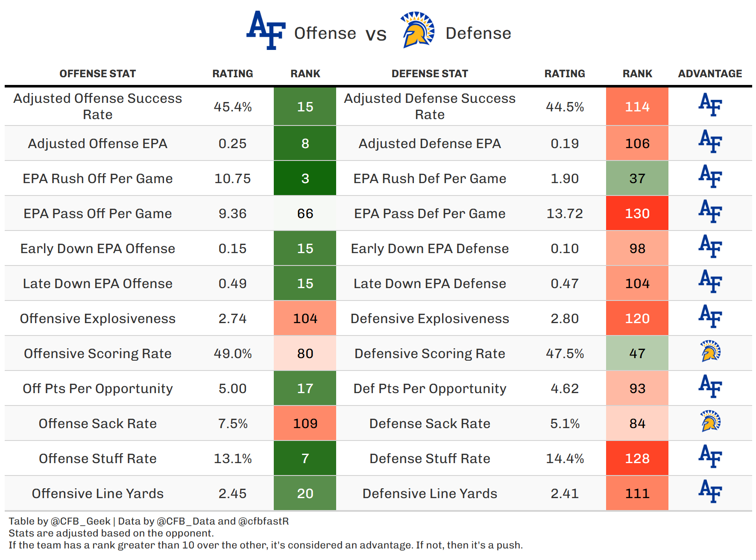Screen dimensions: 756x560
Task: Select the Spartan advantage logo for Offensive Scoring Rate
Action: coord(710,351)
